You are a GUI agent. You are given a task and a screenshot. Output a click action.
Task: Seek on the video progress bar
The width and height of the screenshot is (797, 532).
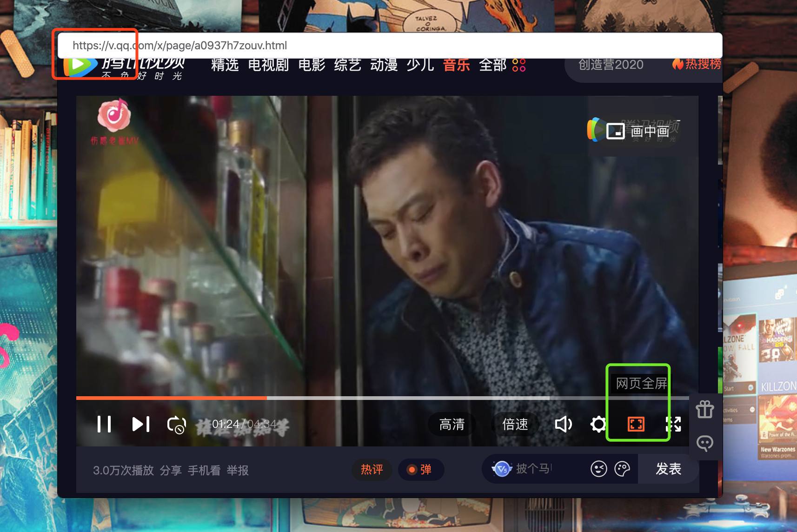click(x=383, y=398)
